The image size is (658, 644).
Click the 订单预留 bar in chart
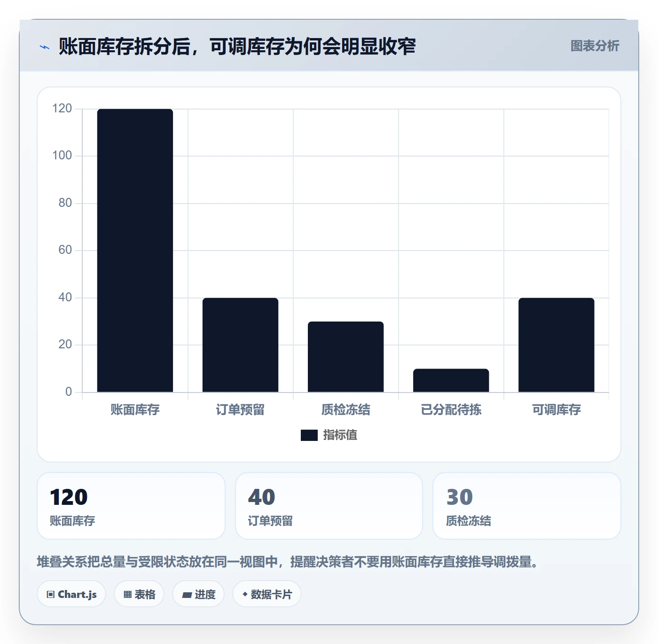click(x=240, y=345)
